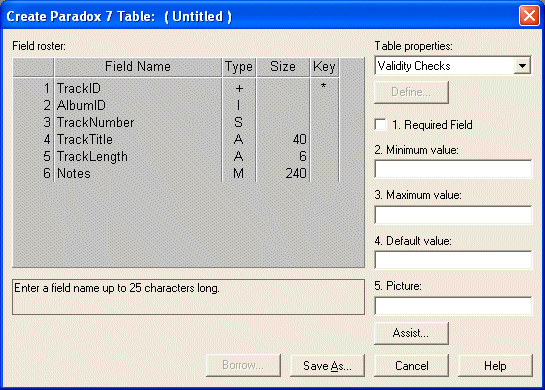Image resolution: width=545 pixels, height=390 pixels.
Task: Click the Validity Checks combo box text
Action: click(x=414, y=66)
